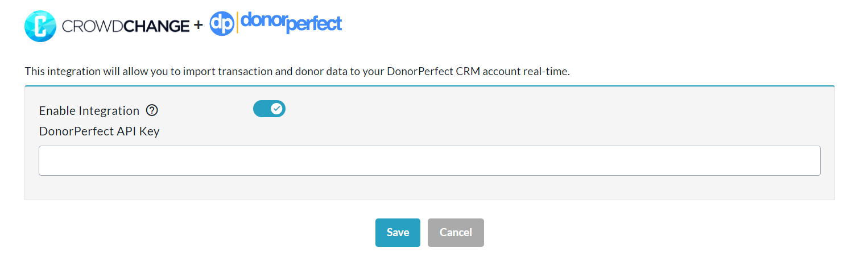Disable the Enable Integration toggle
Image resolution: width=868 pixels, height=256 pixels.
(x=269, y=109)
